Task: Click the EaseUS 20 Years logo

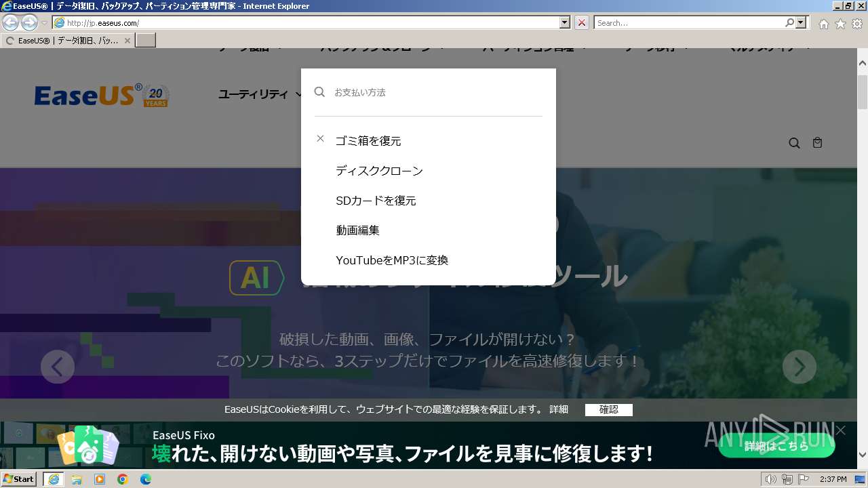Action: click(102, 96)
